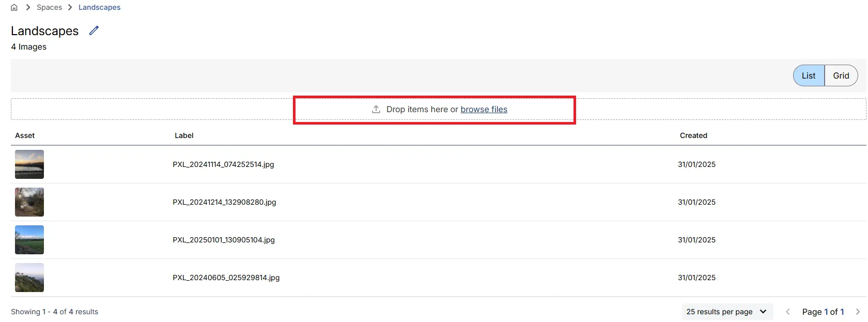Click the dropdown arrow on results per page

763,312
